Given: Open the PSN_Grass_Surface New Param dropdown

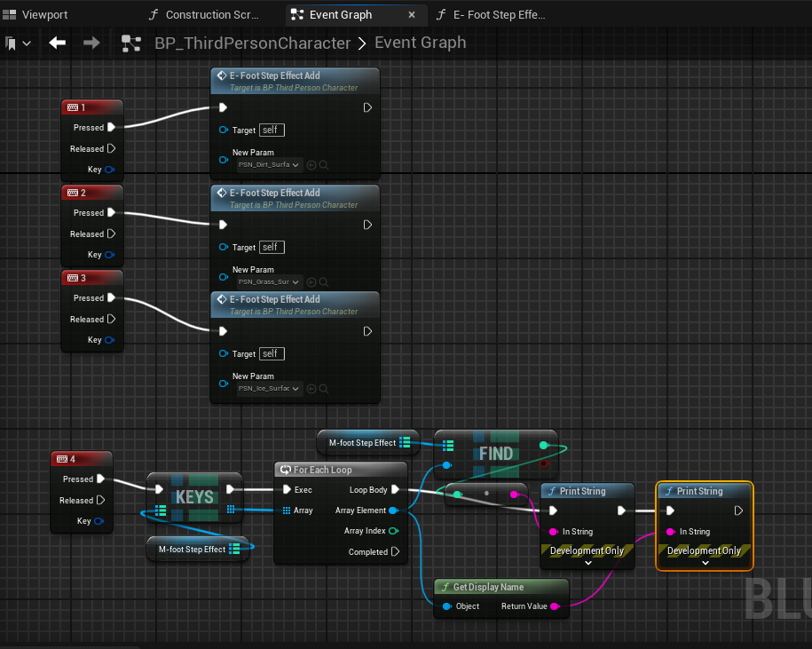Looking at the screenshot, I should point(269,281).
